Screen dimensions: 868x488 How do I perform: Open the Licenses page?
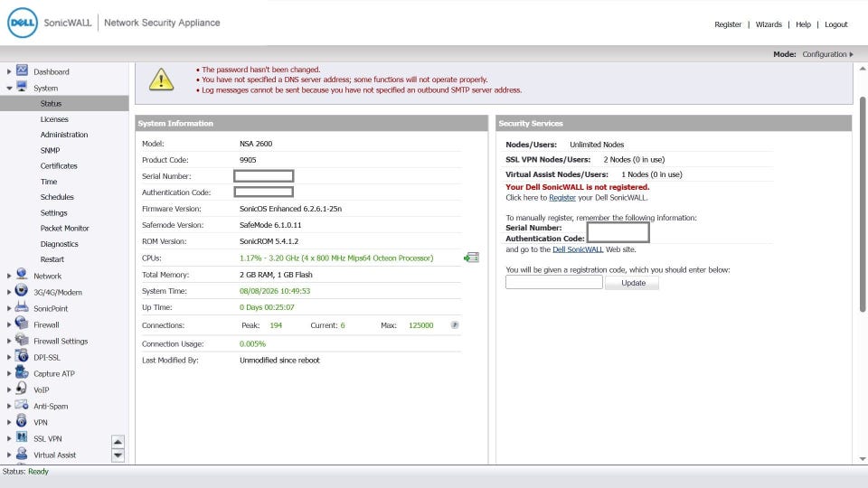[x=54, y=119]
